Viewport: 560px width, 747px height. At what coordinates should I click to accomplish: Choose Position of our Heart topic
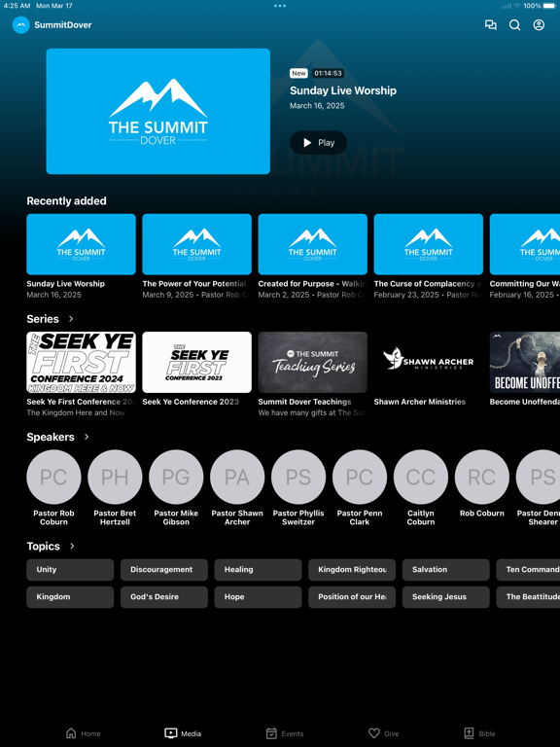[352, 597]
